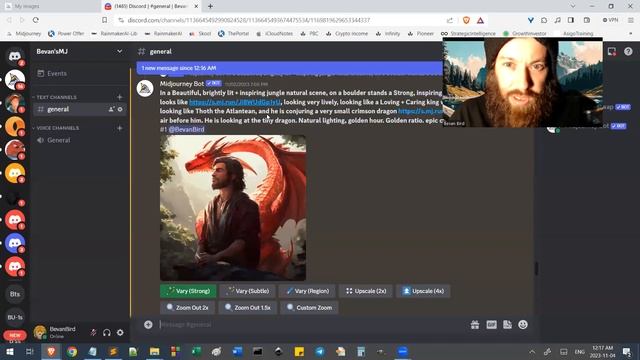Switch to the Discord #general browser tab
The image size is (640, 360).
click(x=151, y=7)
